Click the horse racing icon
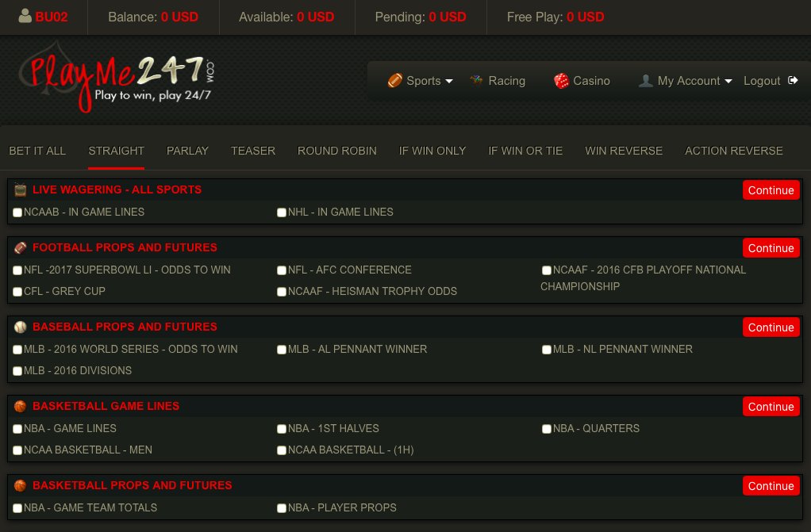The height and width of the screenshot is (532, 811). [476, 80]
